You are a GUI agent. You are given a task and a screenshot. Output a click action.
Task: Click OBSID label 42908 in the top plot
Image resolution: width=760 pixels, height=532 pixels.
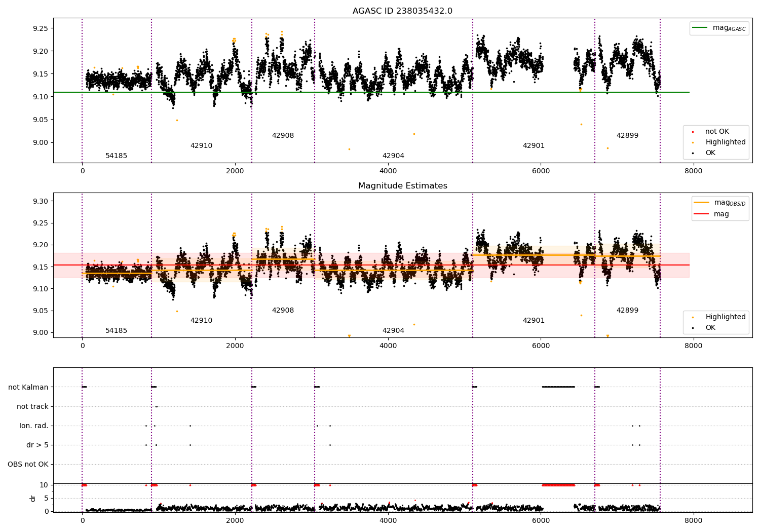pos(283,136)
